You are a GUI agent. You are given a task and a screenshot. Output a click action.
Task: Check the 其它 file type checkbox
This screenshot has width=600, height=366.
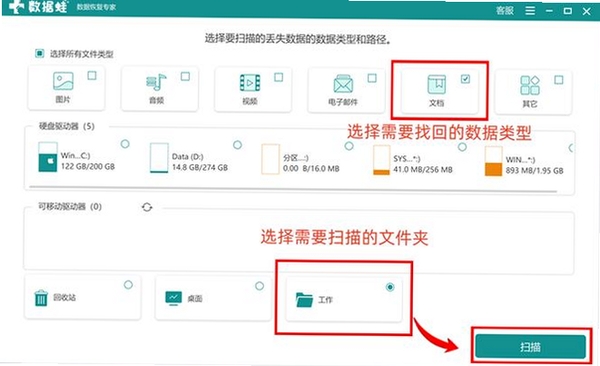click(x=559, y=80)
